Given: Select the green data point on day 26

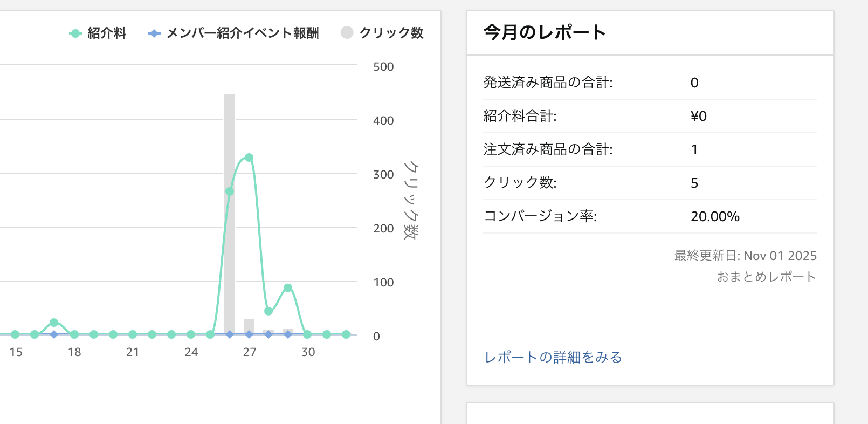Looking at the screenshot, I should [230, 192].
